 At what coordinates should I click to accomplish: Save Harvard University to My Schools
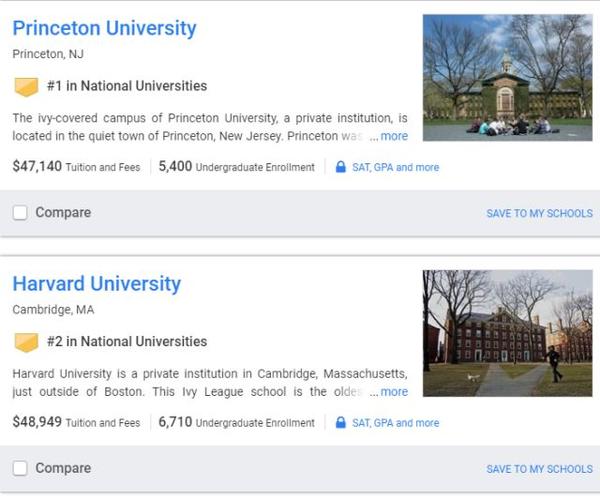[x=539, y=470]
